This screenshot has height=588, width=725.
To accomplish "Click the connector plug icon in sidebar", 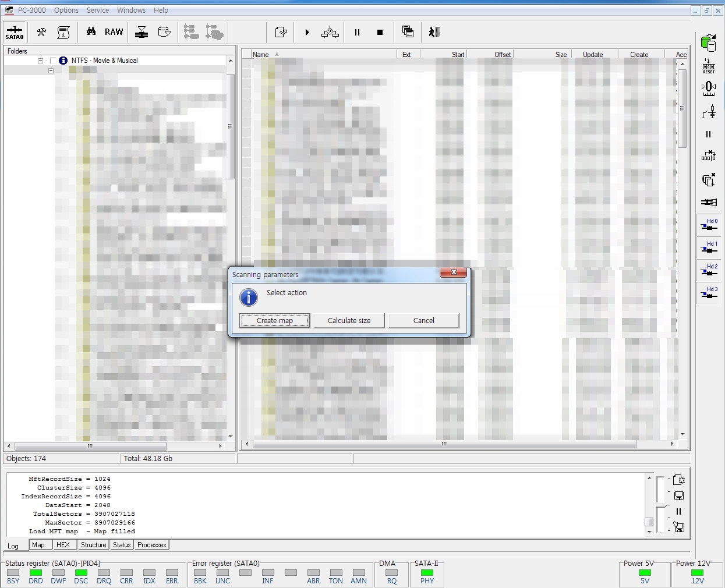I will pyautogui.click(x=709, y=202).
